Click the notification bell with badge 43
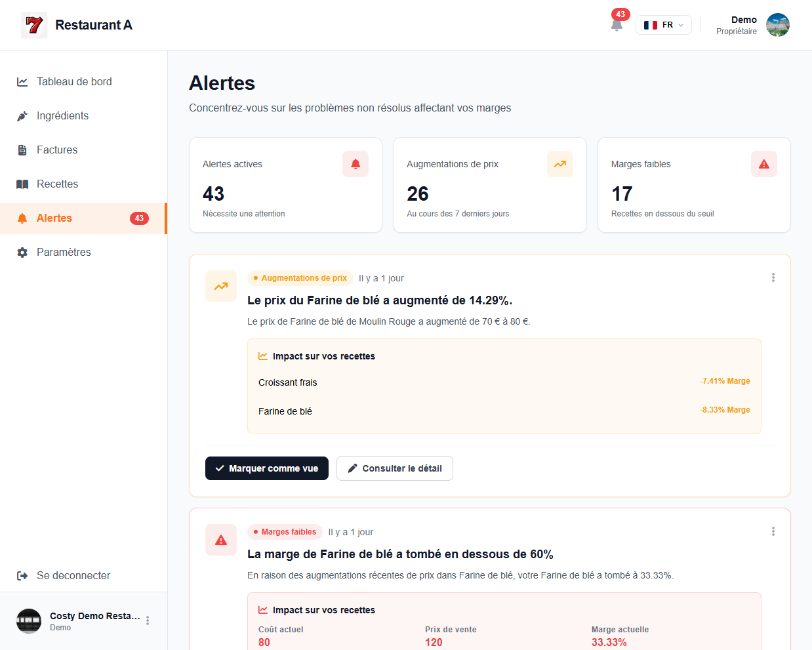Viewport: 812px width, 650px height. pyautogui.click(x=617, y=25)
